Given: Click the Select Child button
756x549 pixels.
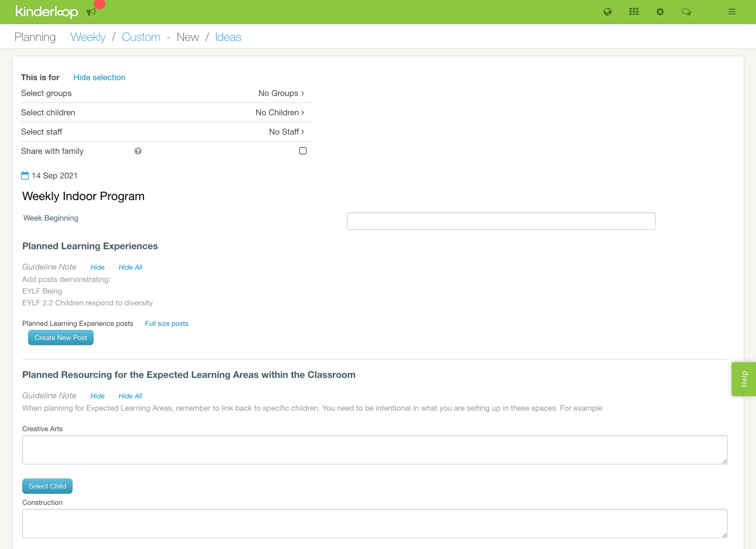Looking at the screenshot, I should 47,486.
